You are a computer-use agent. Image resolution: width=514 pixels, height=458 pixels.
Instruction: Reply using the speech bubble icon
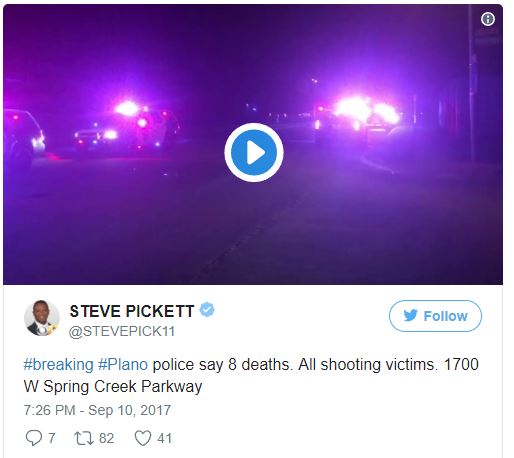point(34,438)
